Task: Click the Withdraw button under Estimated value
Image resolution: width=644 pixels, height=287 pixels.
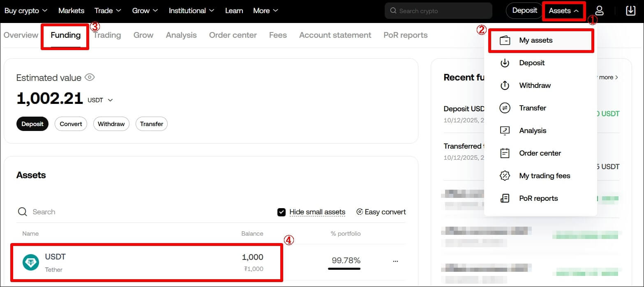Action: (x=111, y=124)
